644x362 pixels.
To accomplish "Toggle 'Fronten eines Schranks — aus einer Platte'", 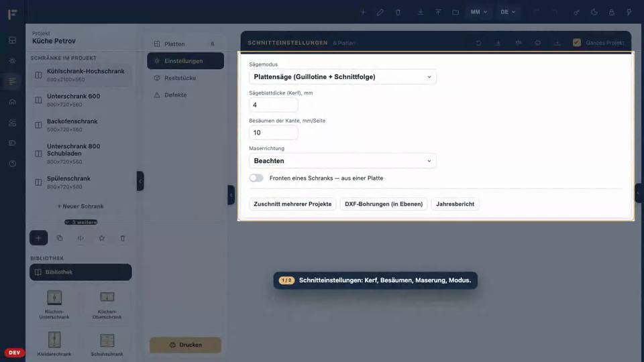I will click(256, 178).
